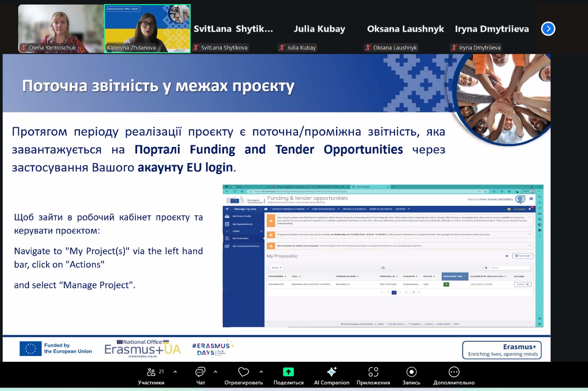The height and width of the screenshot is (391, 588).
Task: Start recording with the Запись button
Action: tap(411, 372)
